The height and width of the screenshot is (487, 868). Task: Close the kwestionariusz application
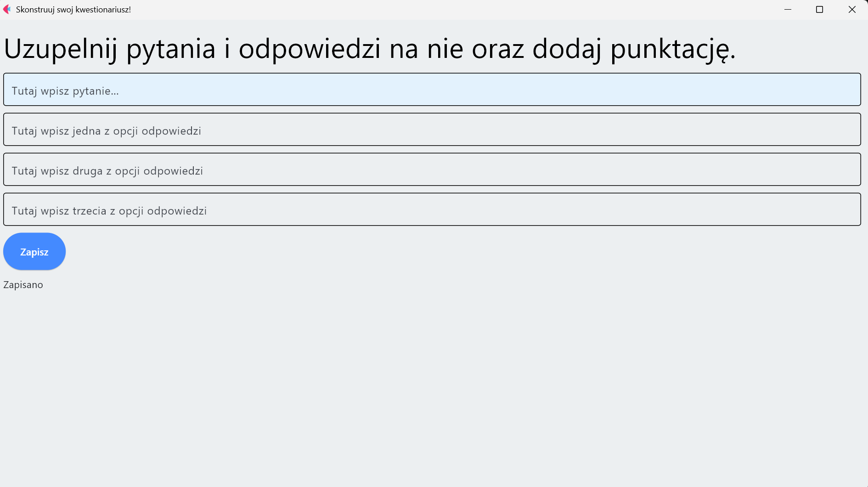852,9
